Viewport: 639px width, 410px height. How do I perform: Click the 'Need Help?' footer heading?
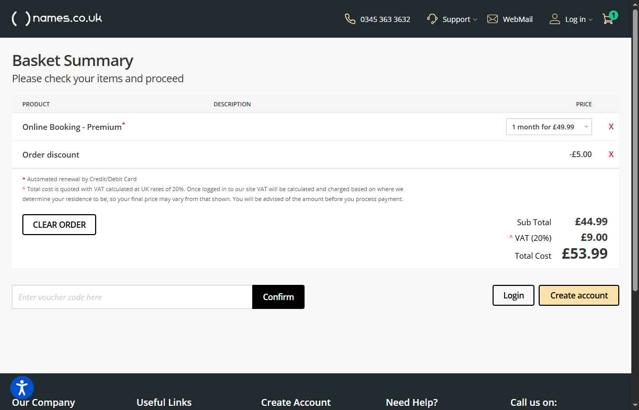pyautogui.click(x=412, y=403)
